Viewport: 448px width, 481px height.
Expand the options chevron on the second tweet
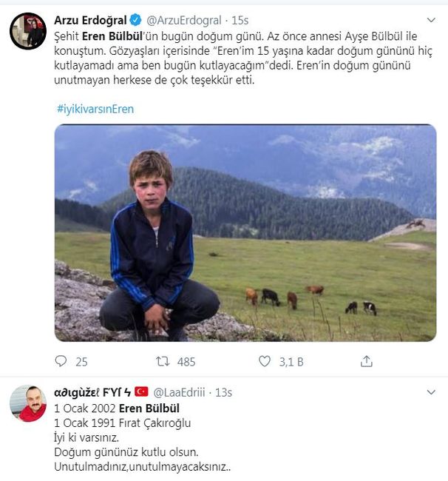431,392
